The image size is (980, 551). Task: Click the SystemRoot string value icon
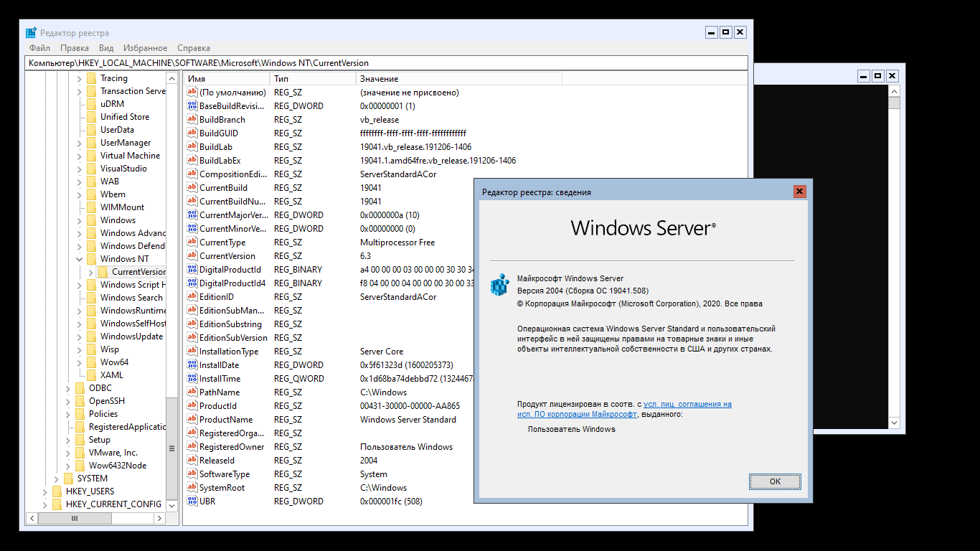point(192,488)
